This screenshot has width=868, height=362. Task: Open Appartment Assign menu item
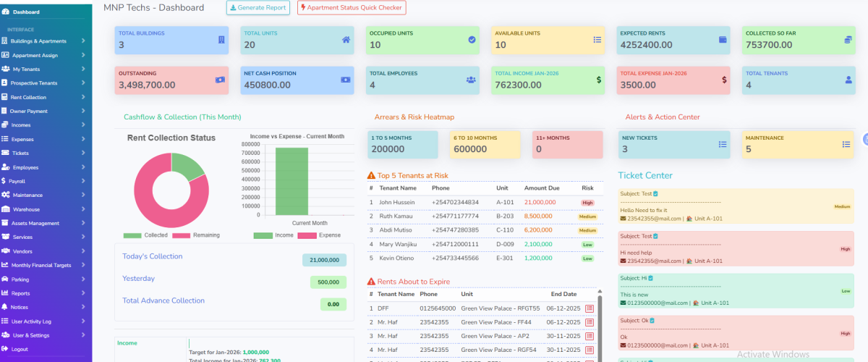(x=46, y=55)
